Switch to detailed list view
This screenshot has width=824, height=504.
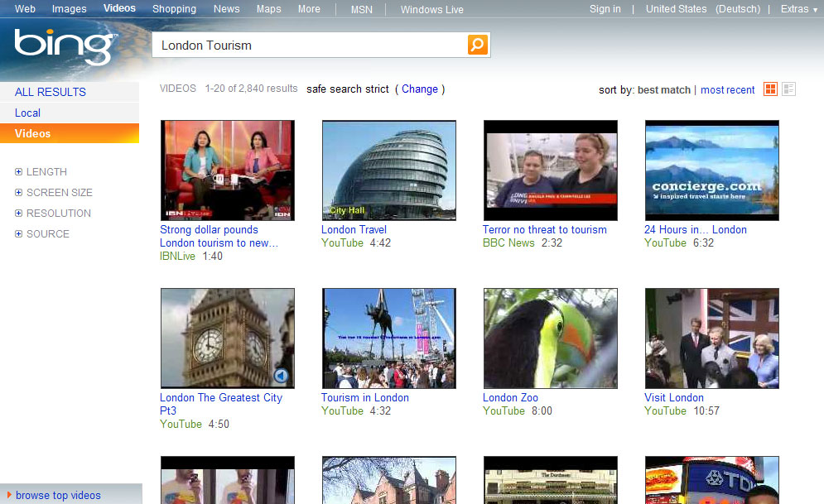pos(788,89)
